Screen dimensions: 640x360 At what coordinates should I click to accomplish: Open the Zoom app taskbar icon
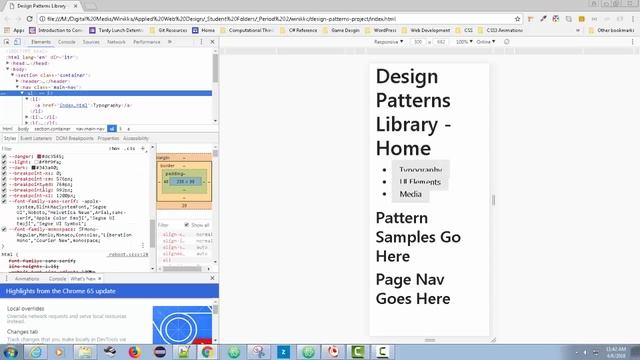pyautogui.click(x=283, y=352)
